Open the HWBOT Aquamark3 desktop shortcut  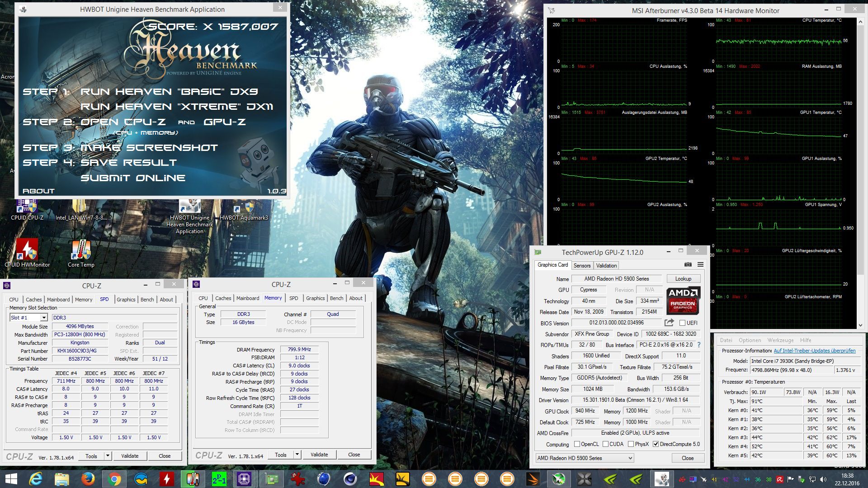point(244,210)
